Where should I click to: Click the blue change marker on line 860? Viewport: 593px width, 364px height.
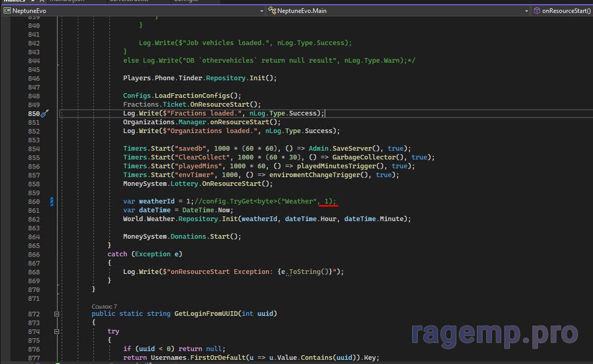(x=52, y=201)
